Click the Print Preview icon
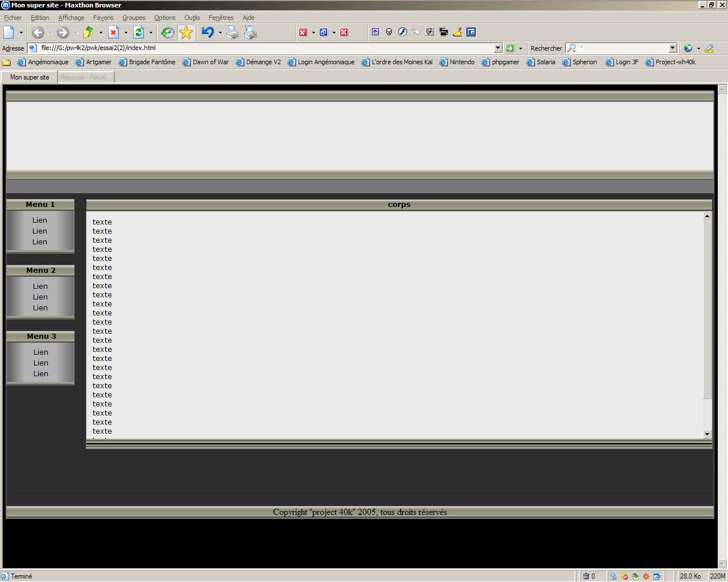728x582 pixels. [x=250, y=32]
